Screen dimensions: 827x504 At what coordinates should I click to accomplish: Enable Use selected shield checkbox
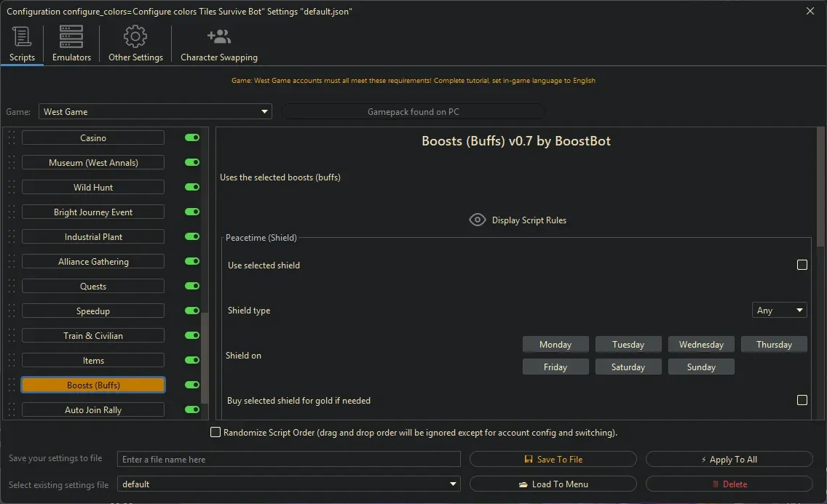point(802,265)
